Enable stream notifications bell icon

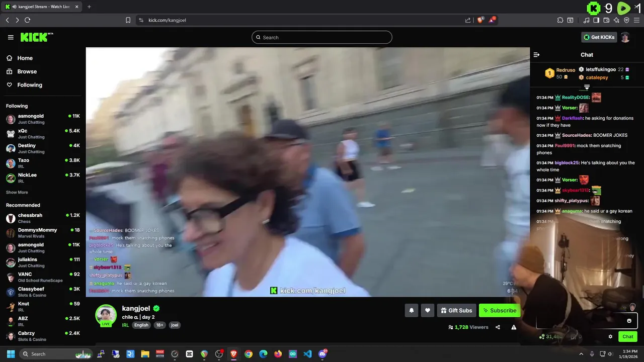(x=411, y=311)
